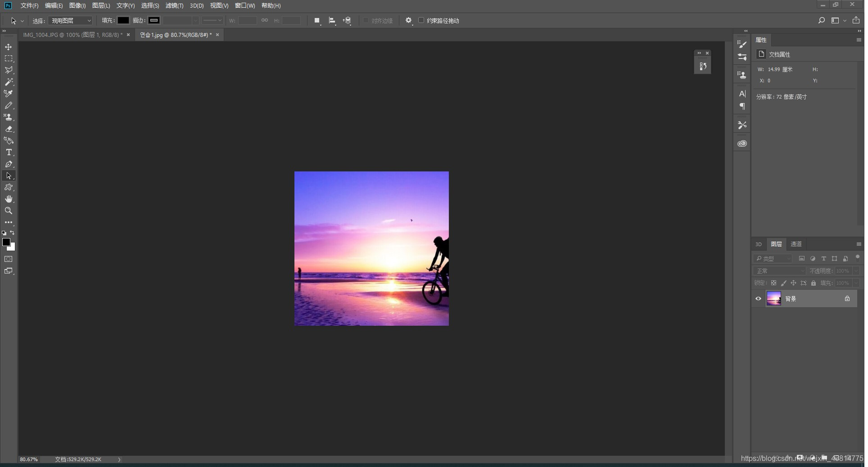Open the Clone Source panel icon
The height and width of the screenshot is (467, 868).
pyautogui.click(x=742, y=75)
